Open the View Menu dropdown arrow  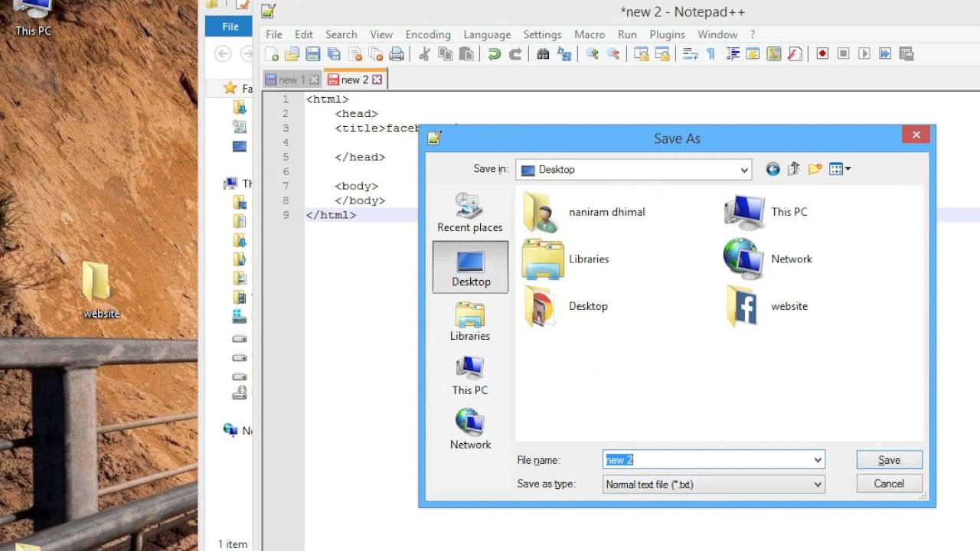[x=847, y=169]
